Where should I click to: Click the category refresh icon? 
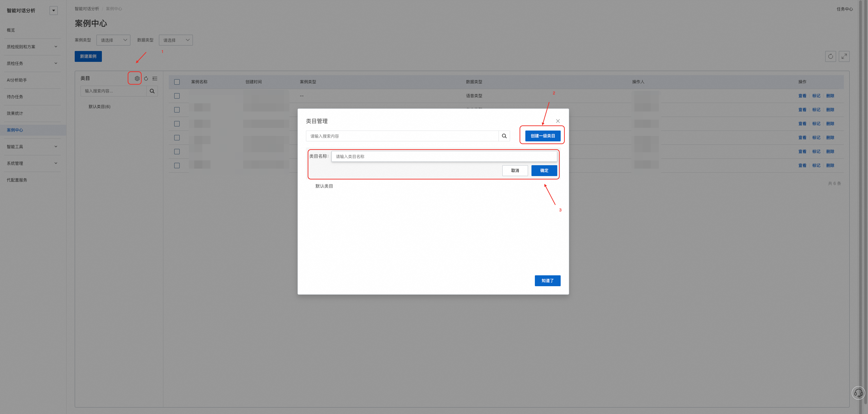[146, 79]
